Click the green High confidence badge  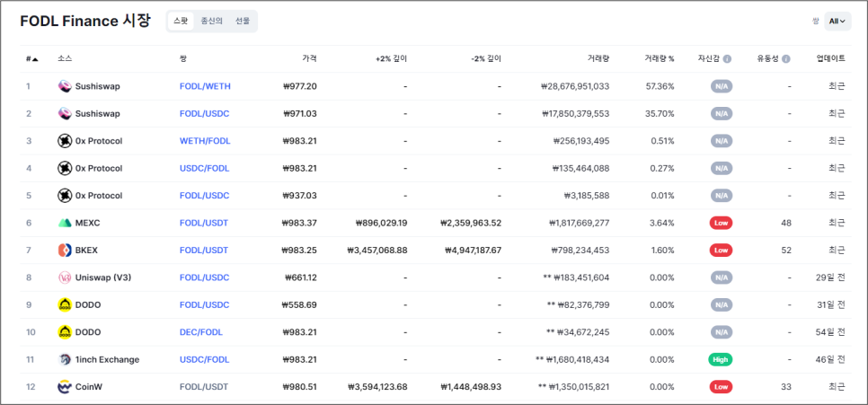click(721, 359)
